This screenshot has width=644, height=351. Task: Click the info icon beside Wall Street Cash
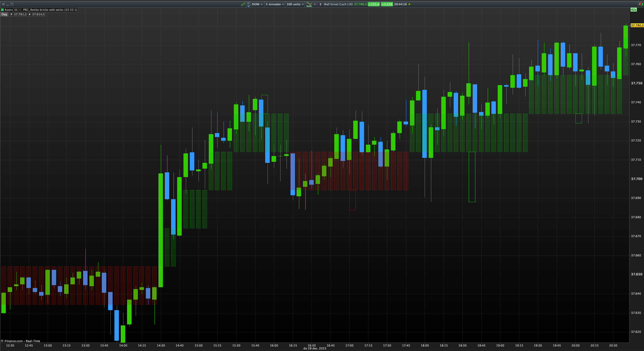pos(321,4)
